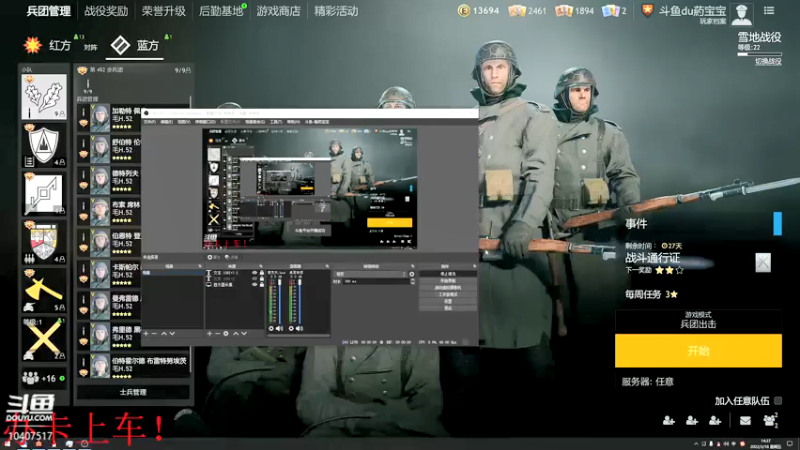Move the OBS source up with arrow
This screenshot has width=800, height=450.
coord(236,334)
